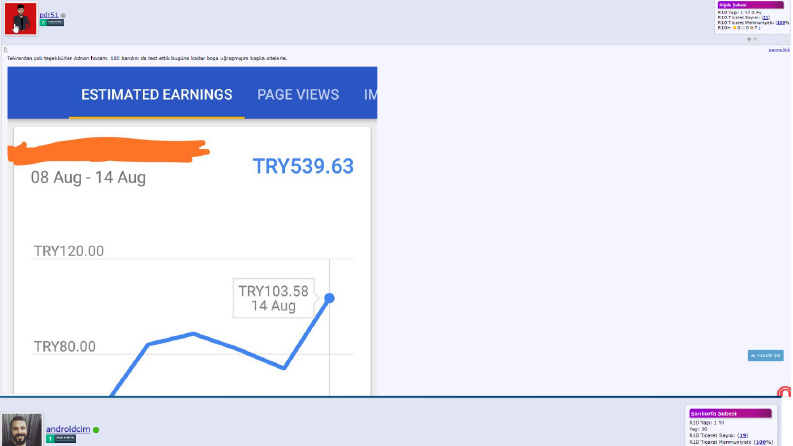The width and height of the screenshot is (793, 446).
Task: Click the TRY103.58 14 Aug chart tooltip
Action: [274, 298]
